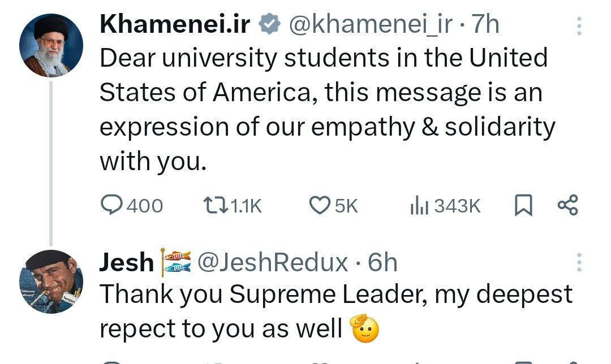Open the 7h timestamp of the tweet
The width and height of the screenshot is (611, 364).
tap(485, 25)
